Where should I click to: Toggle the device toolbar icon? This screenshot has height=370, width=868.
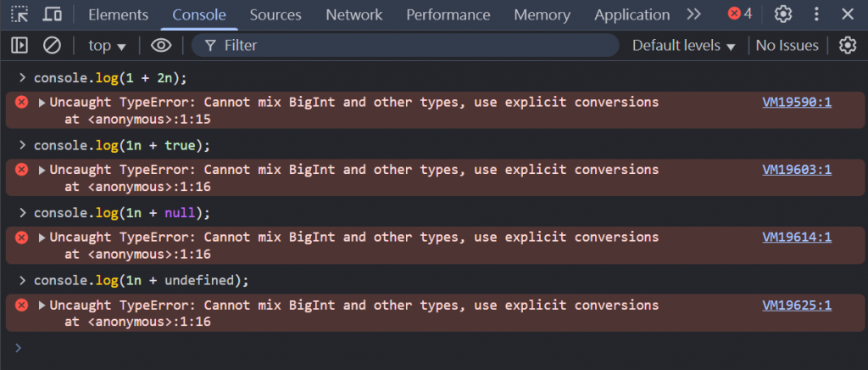click(x=52, y=14)
